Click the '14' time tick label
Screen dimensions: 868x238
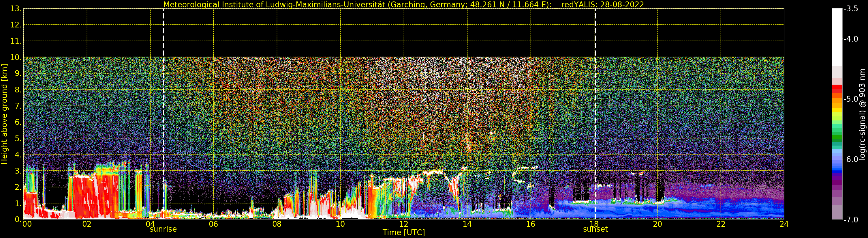pyautogui.click(x=467, y=224)
